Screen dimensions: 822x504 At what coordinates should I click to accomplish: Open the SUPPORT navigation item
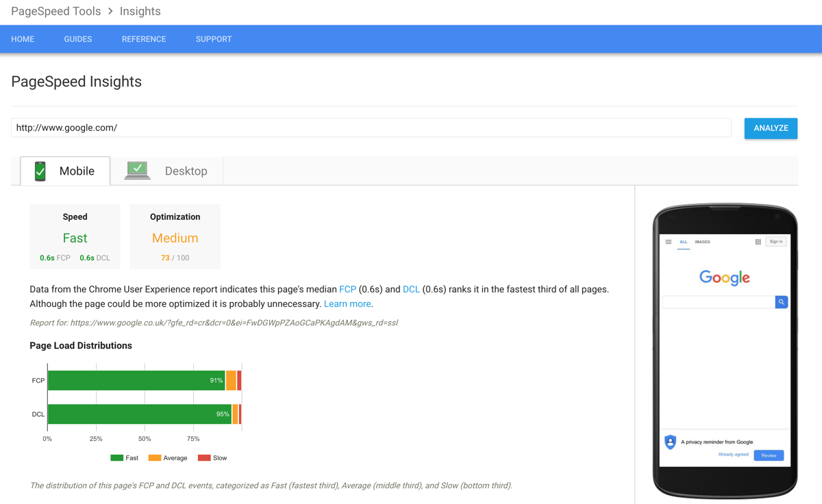tap(213, 39)
